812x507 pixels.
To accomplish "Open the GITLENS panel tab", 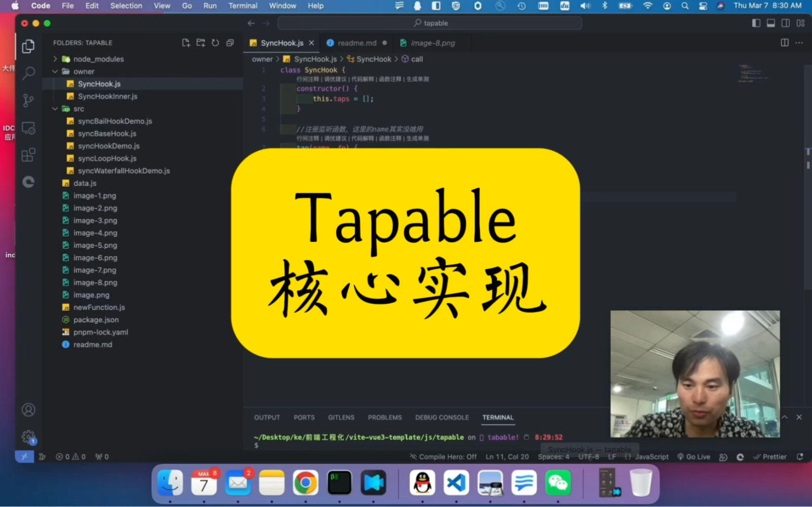I will (x=341, y=417).
